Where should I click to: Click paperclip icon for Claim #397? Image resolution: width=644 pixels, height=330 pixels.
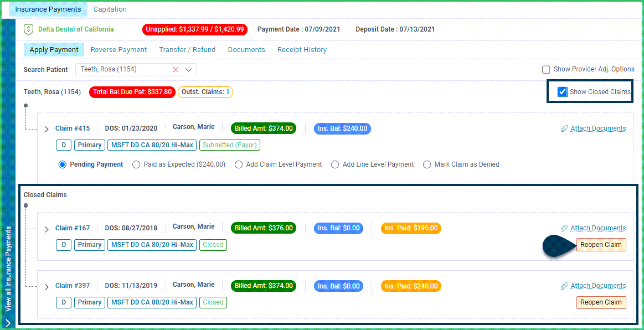[x=564, y=286]
